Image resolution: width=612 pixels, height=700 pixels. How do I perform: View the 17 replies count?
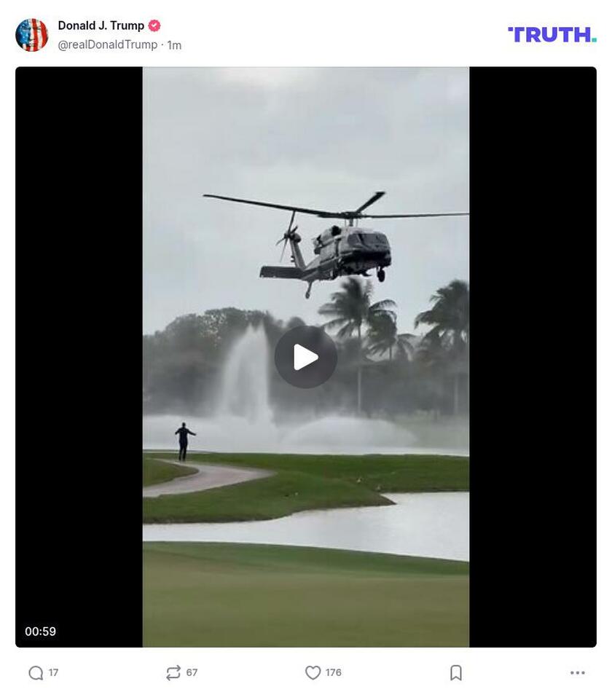[54, 673]
